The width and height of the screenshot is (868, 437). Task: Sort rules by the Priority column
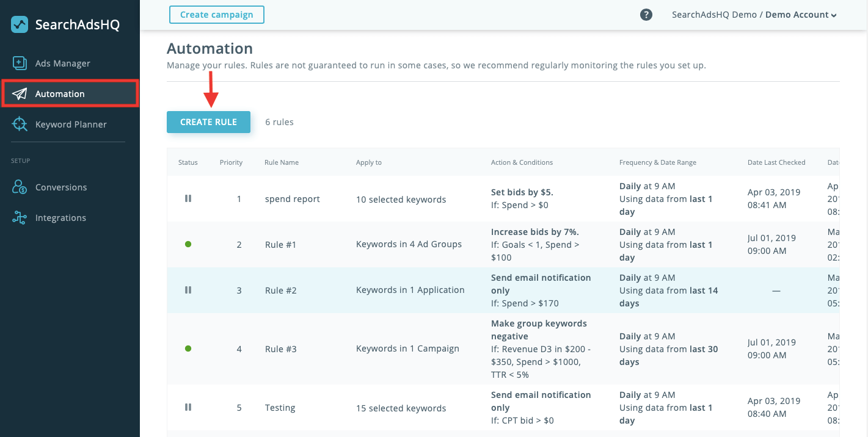(x=231, y=162)
